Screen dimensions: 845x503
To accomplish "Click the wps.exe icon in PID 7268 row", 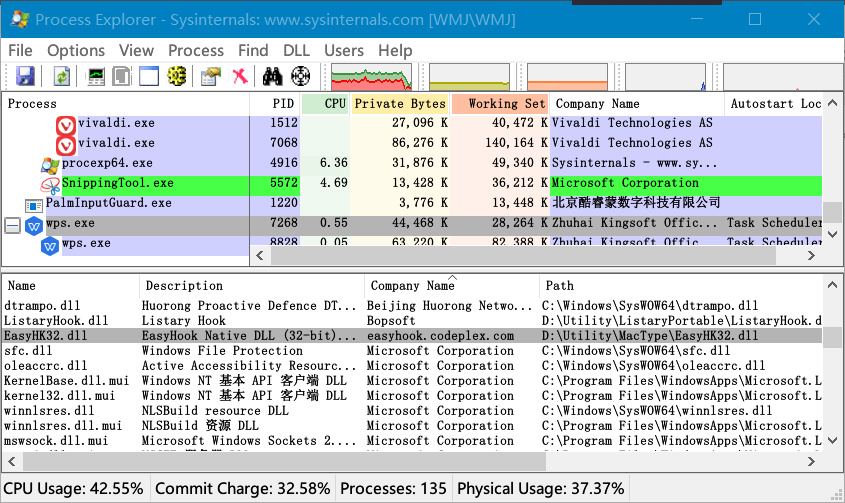I will coord(34,226).
